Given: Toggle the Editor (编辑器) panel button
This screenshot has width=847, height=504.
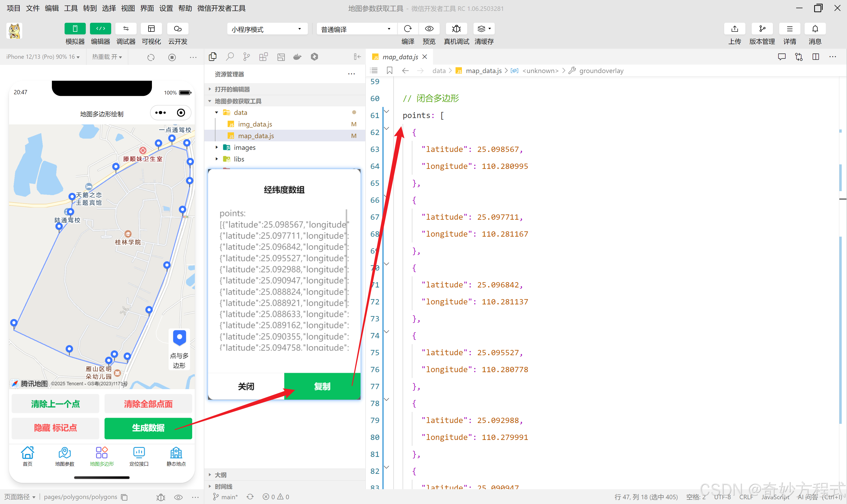Looking at the screenshot, I should [100, 29].
